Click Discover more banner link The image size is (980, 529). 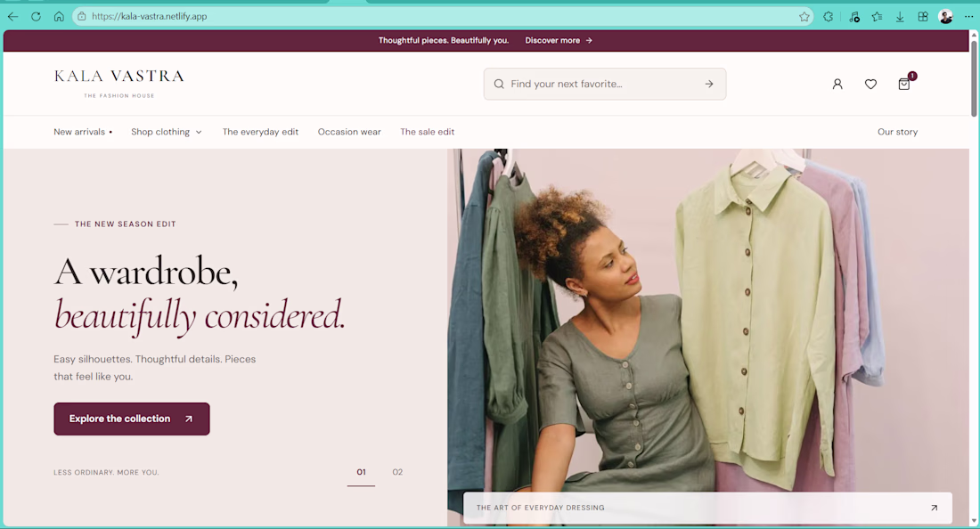click(558, 41)
